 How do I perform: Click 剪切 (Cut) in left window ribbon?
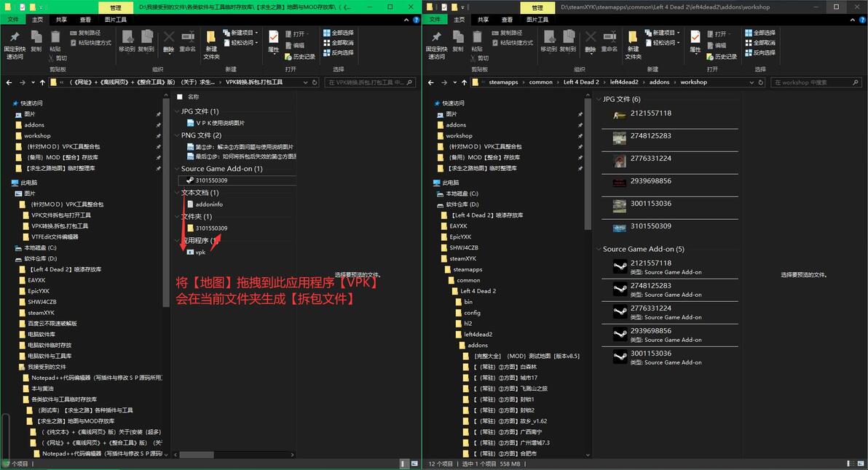point(58,58)
